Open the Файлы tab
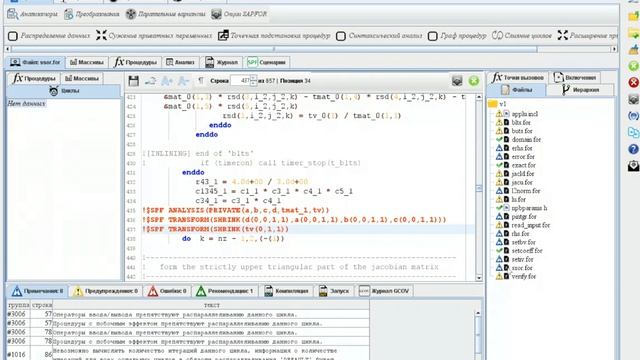640x360 pixels. pos(517,90)
